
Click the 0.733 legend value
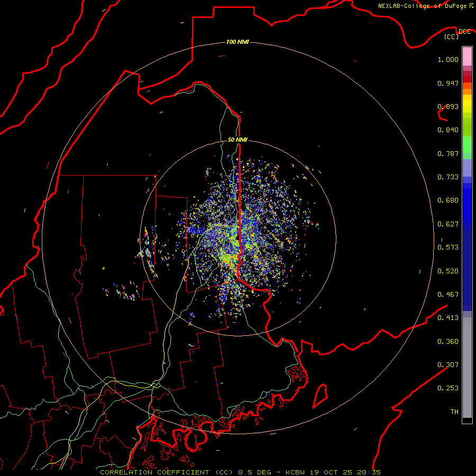pyautogui.click(x=448, y=177)
